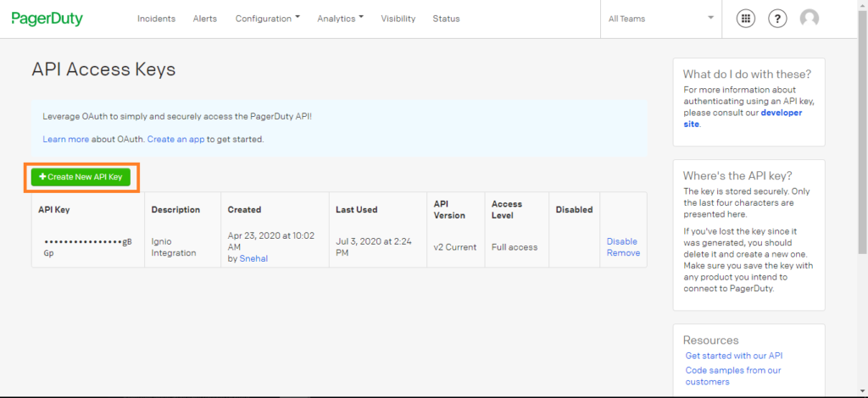The width and height of the screenshot is (868, 398).
Task: Click the PagerDuty logo
Action: [x=47, y=19]
